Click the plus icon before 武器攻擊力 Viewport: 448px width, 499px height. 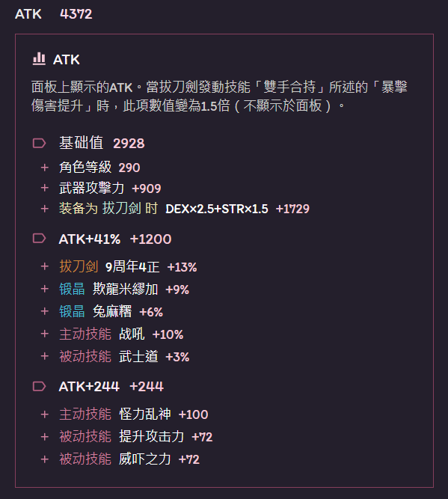click(45, 188)
